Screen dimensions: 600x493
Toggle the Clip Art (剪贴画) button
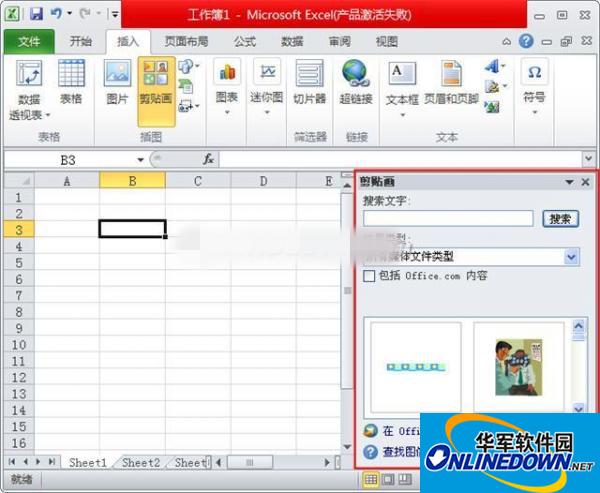pos(156,91)
